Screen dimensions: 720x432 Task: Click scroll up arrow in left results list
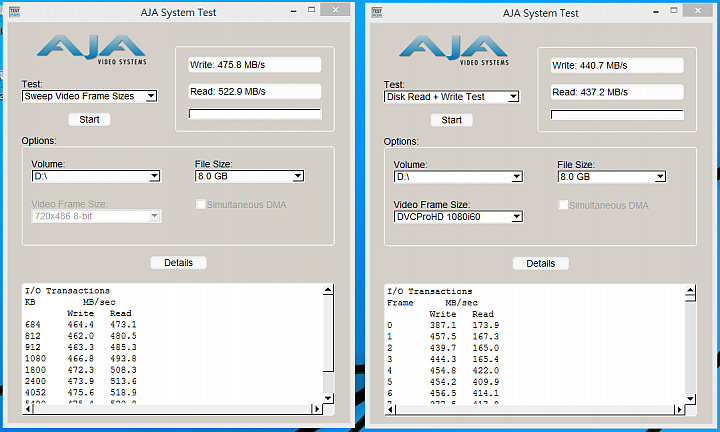click(x=328, y=290)
